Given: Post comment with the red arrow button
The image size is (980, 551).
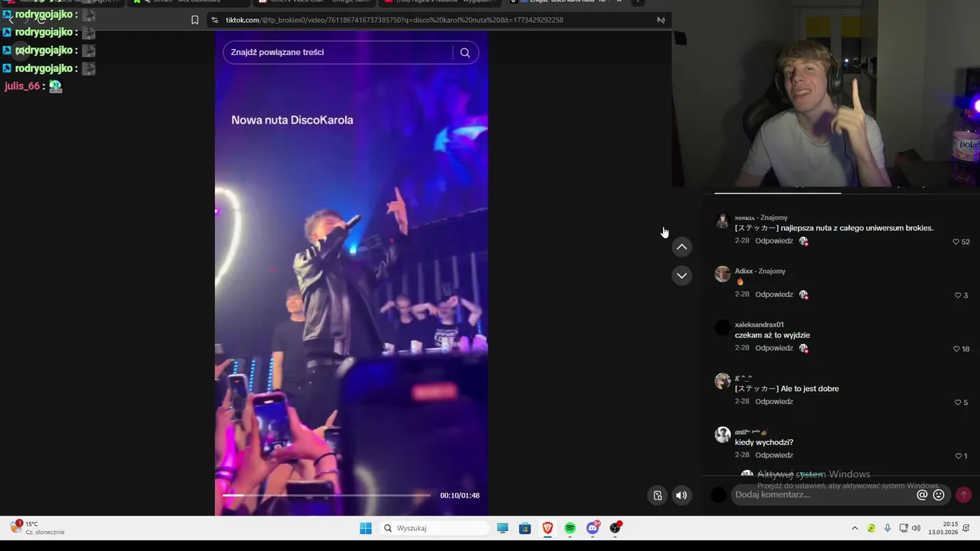Looking at the screenshot, I should click(x=963, y=495).
